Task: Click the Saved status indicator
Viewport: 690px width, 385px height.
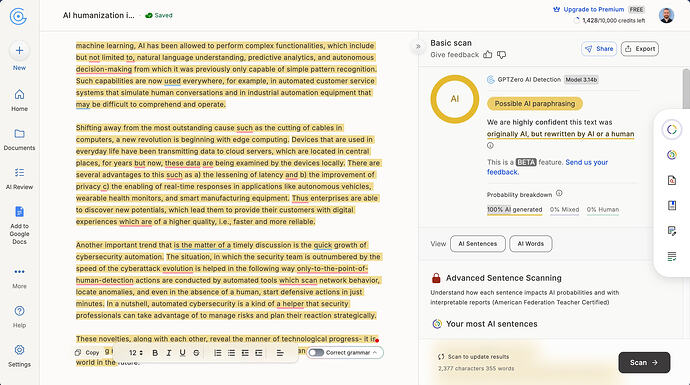Action: 159,15
